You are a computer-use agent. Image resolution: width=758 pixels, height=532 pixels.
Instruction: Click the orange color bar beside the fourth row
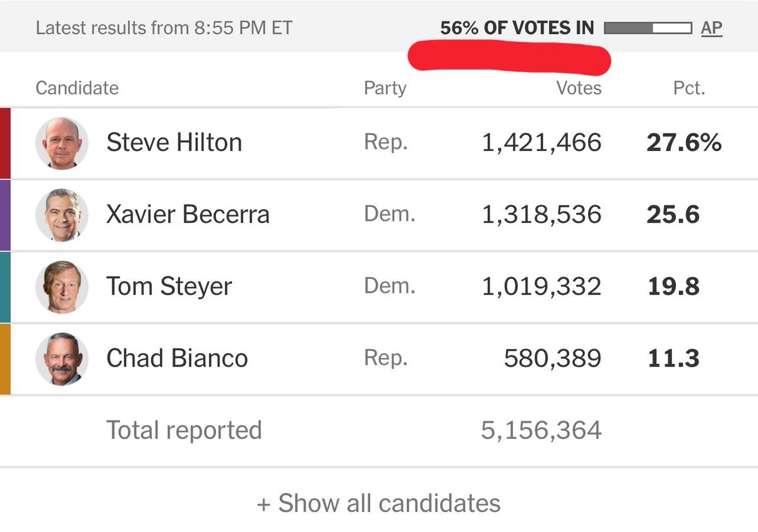5,359
